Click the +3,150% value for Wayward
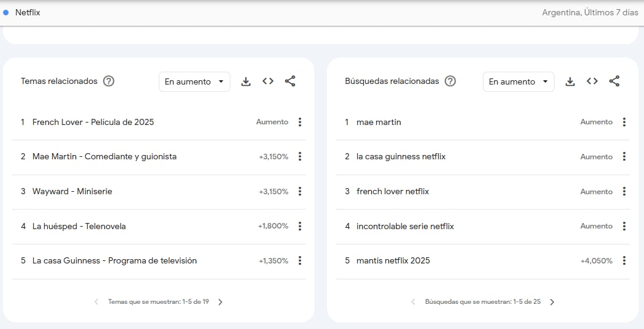 coord(273,191)
